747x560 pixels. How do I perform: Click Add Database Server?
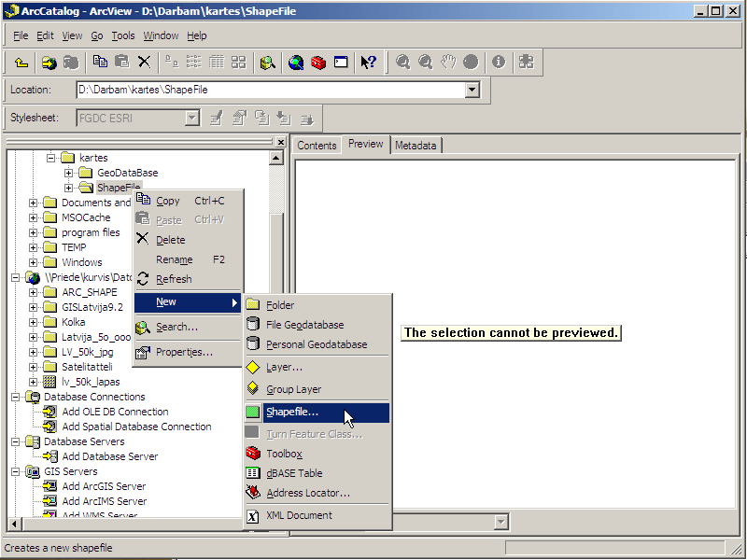click(x=109, y=456)
